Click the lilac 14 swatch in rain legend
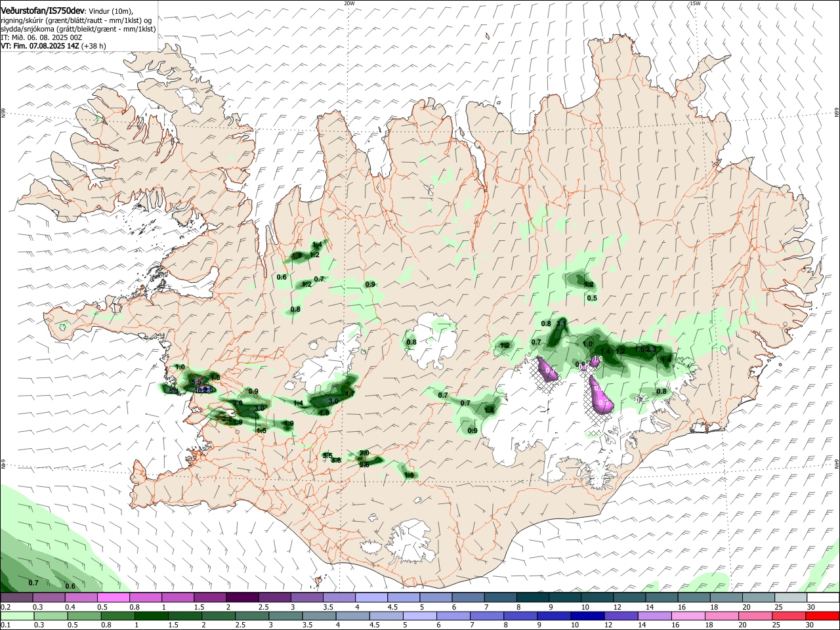 pyautogui.click(x=654, y=616)
